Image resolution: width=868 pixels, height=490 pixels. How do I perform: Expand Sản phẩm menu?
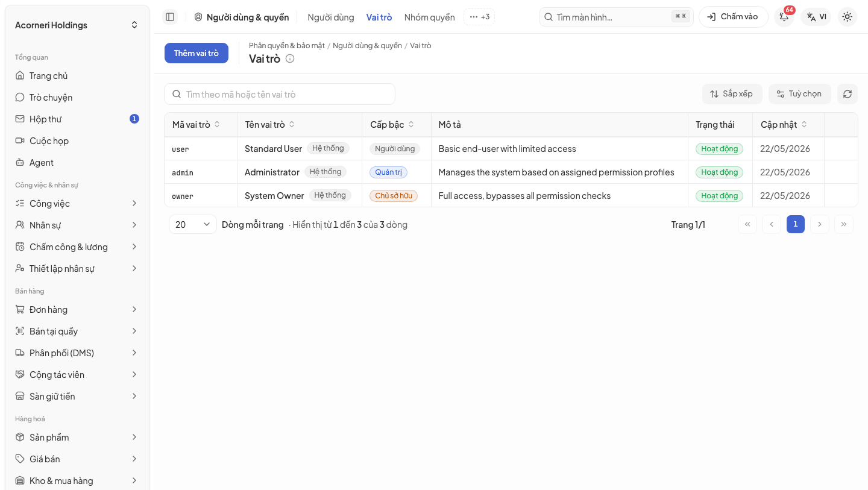pos(77,438)
